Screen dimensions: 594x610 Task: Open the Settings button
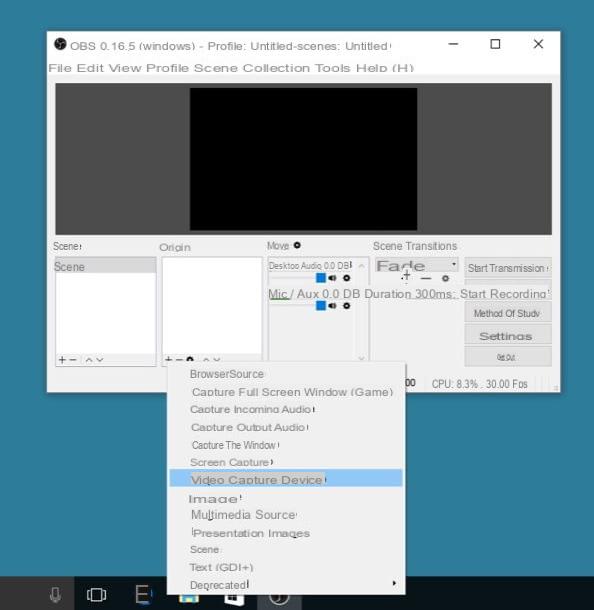click(x=508, y=336)
